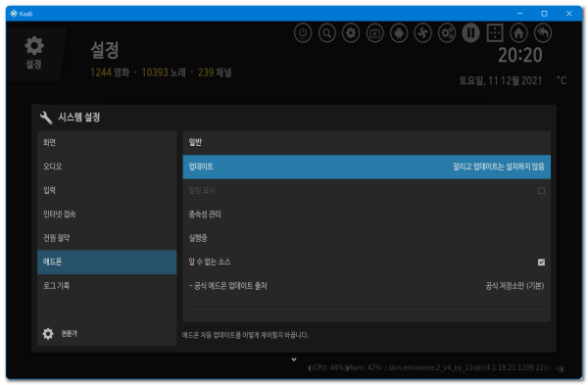Maximize the Kodi window
The width and height of the screenshot is (588, 385).
pos(544,14)
